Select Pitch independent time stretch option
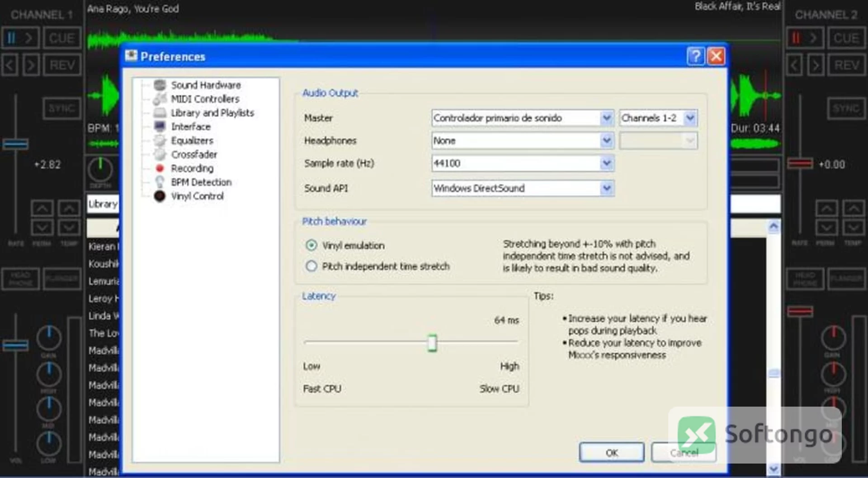Screen dimensions: 868x478 311,266
